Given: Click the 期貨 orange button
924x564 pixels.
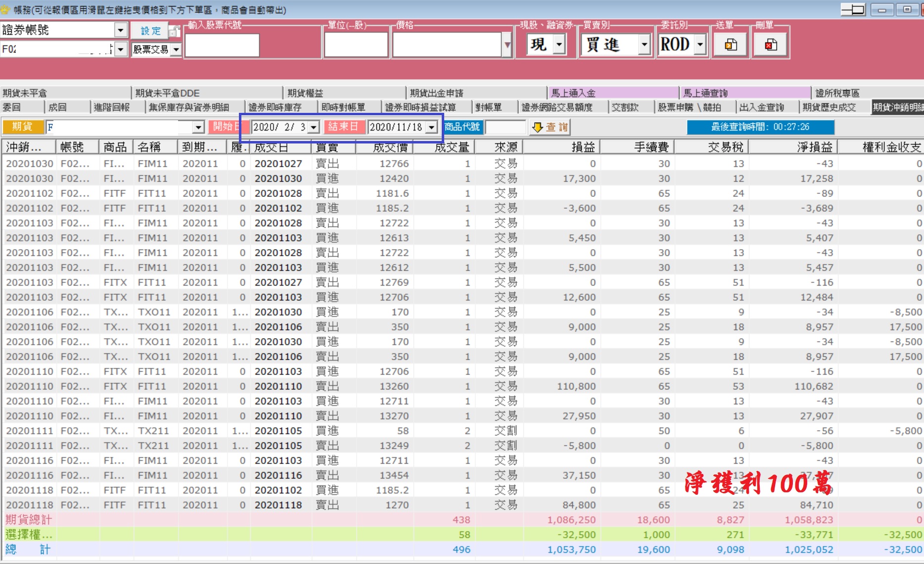Looking at the screenshot, I should pyautogui.click(x=22, y=127).
